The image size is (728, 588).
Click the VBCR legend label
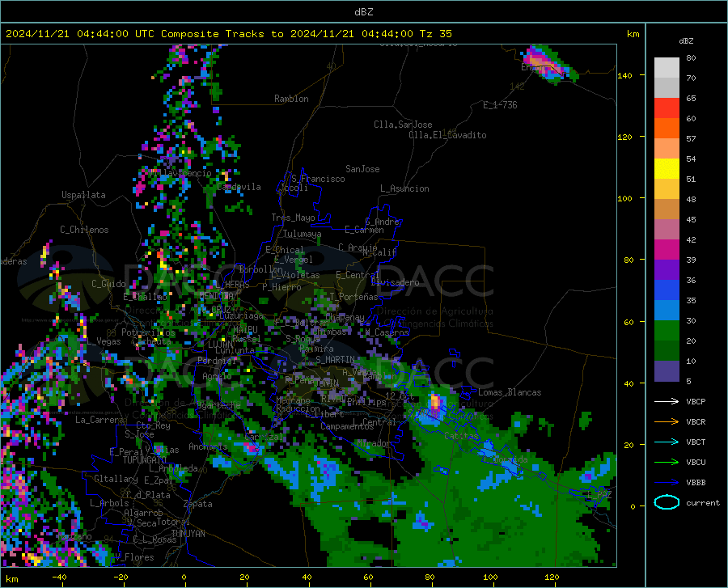click(696, 422)
